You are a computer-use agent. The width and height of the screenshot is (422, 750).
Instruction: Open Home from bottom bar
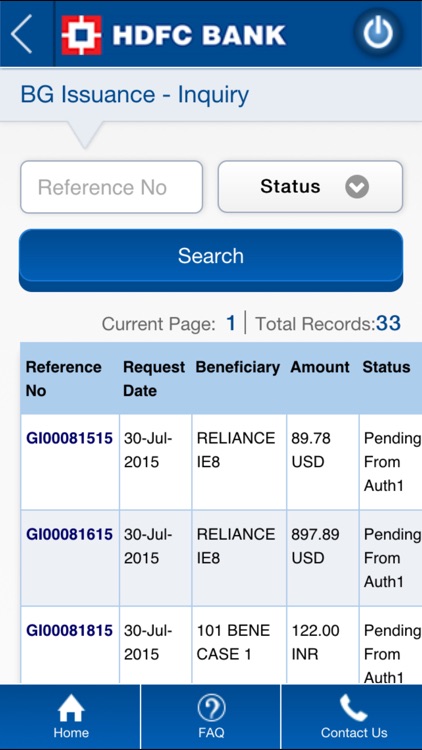click(x=70, y=716)
